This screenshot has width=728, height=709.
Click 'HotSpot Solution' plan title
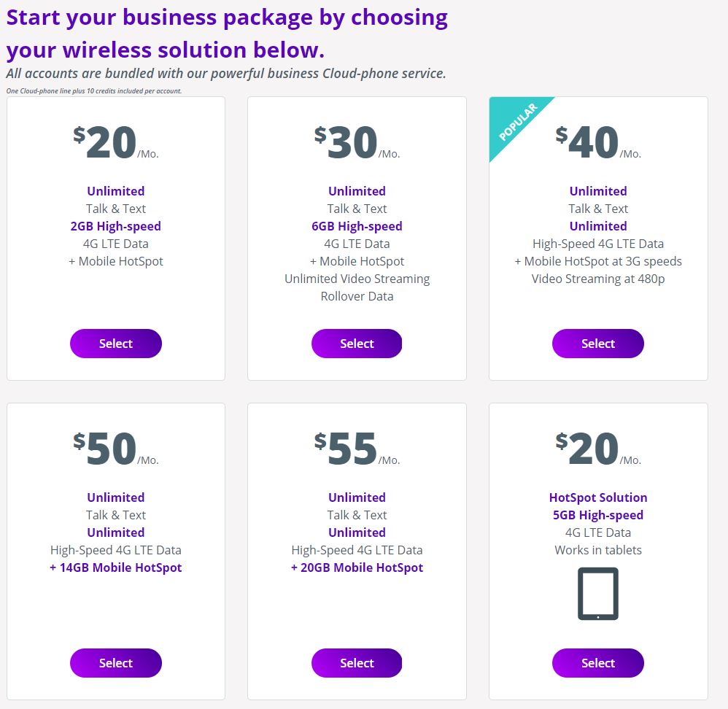[x=598, y=497]
